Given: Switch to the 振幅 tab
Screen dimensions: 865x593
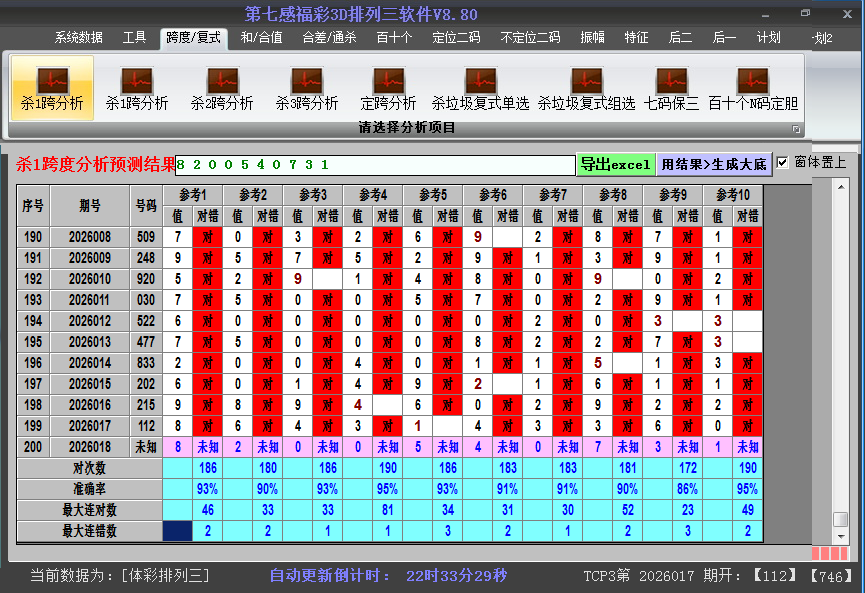Looking at the screenshot, I should (x=592, y=38).
